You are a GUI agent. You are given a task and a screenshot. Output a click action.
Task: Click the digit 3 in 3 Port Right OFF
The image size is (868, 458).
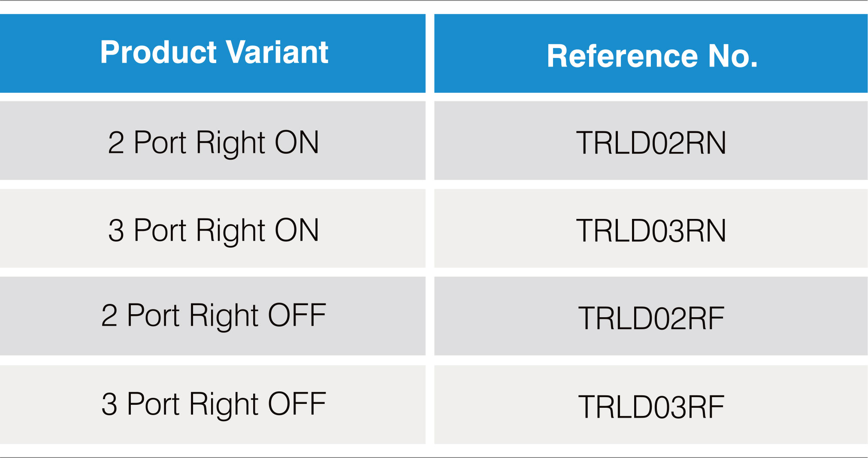109,404
